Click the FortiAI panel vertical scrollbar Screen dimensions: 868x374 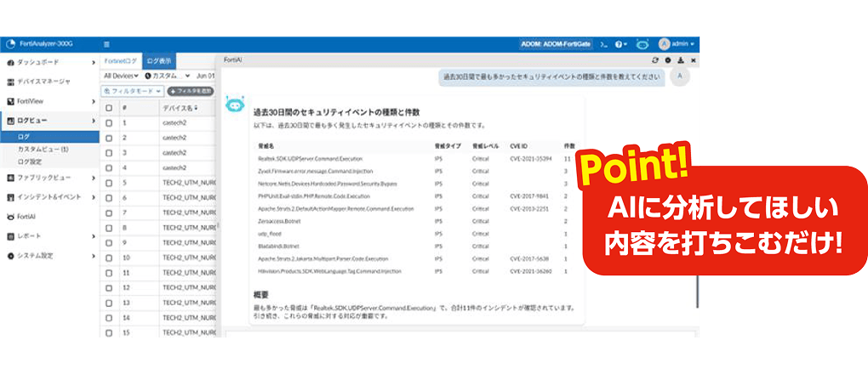[x=698, y=291]
